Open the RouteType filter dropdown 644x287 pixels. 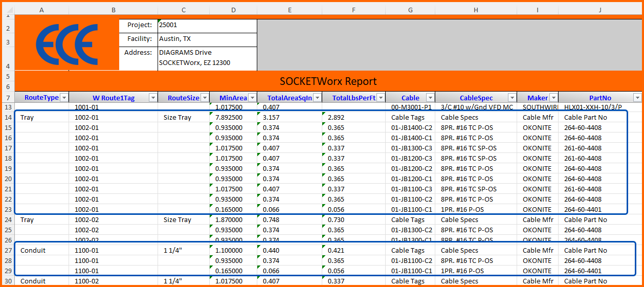64,98
